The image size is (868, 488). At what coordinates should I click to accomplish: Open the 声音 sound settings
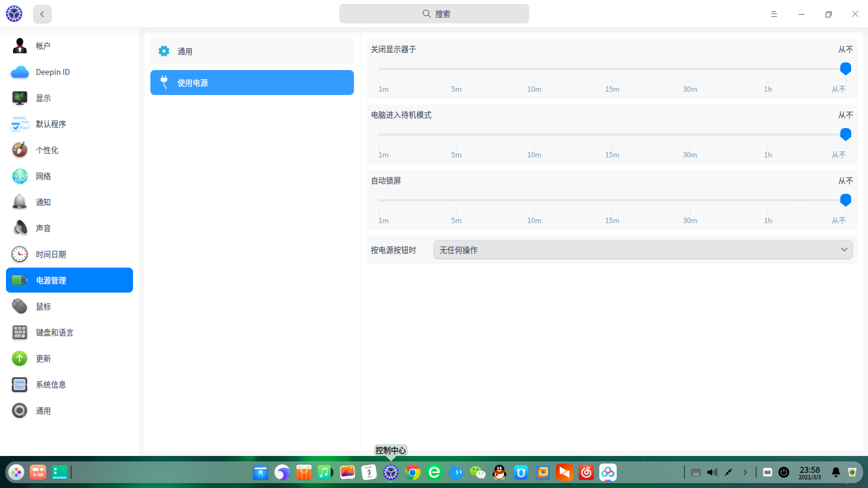pyautogui.click(x=69, y=229)
